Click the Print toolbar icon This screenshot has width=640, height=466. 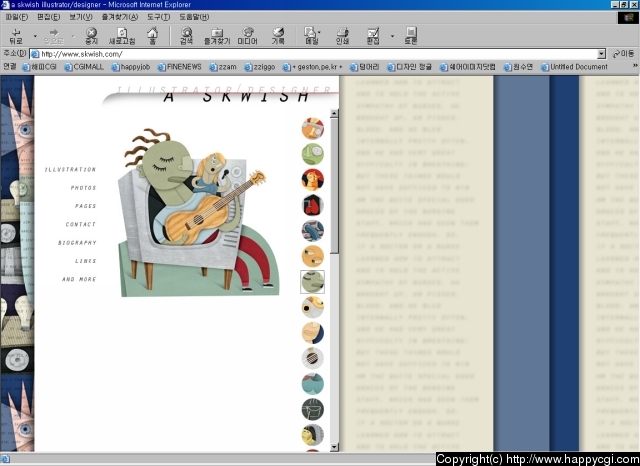click(342, 36)
